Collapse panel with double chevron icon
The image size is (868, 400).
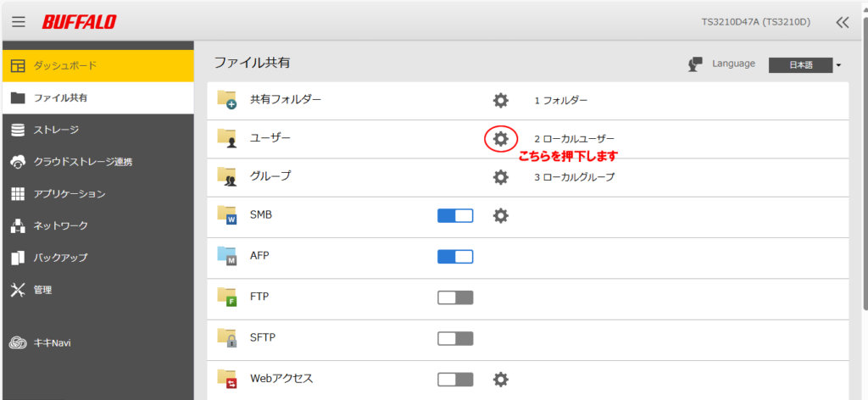point(842,22)
